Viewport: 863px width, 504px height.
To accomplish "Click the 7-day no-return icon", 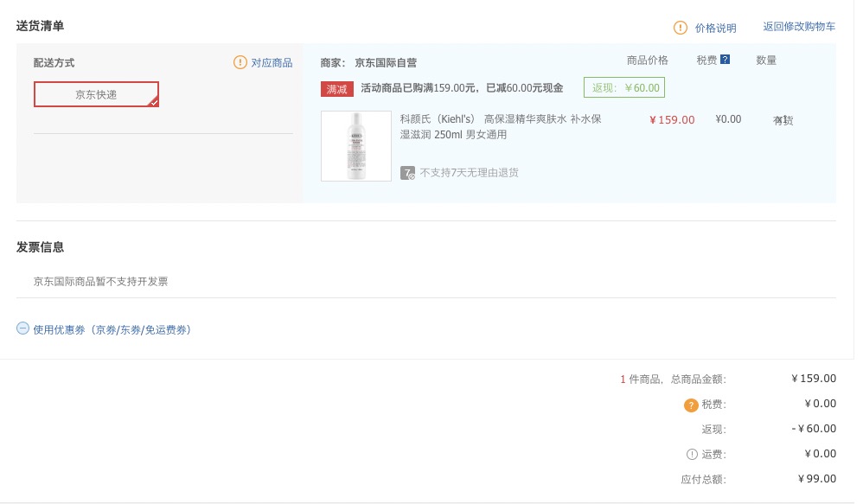I will 407,173.
